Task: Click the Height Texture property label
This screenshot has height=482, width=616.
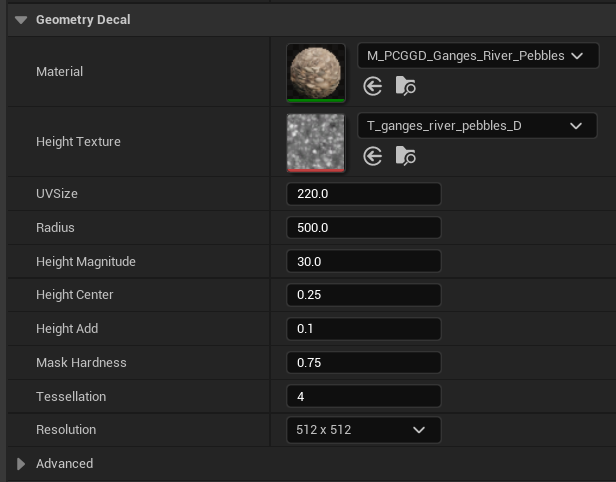Action: 78,142
